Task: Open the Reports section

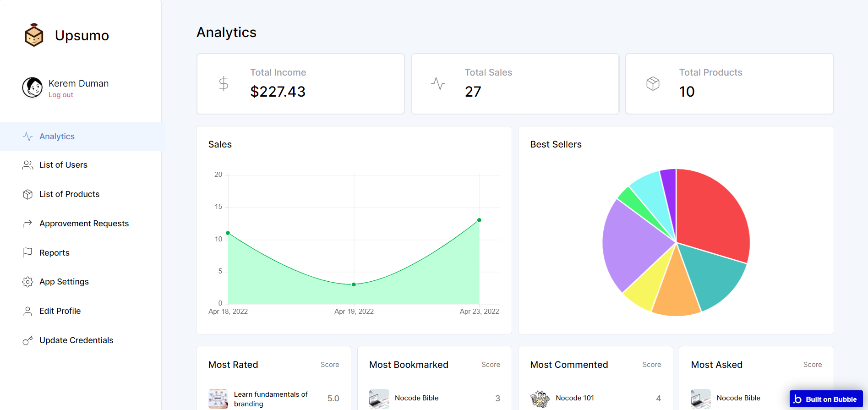Action: point(81,253)
